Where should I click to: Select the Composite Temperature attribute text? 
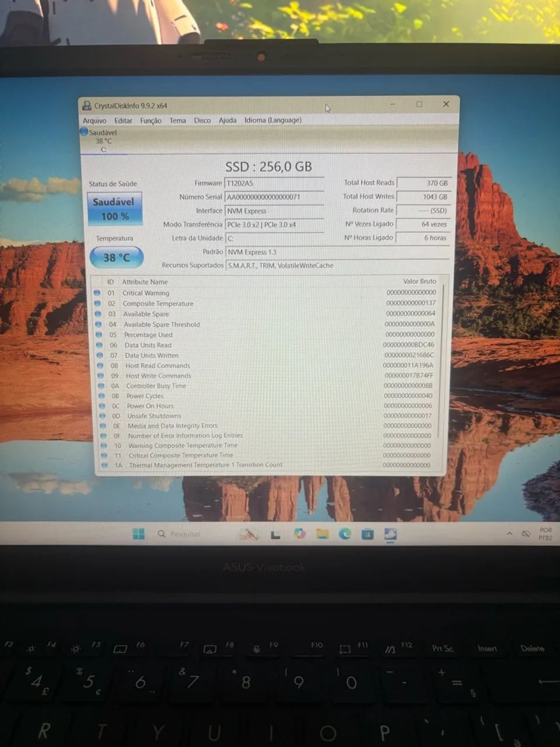point(158,303)
